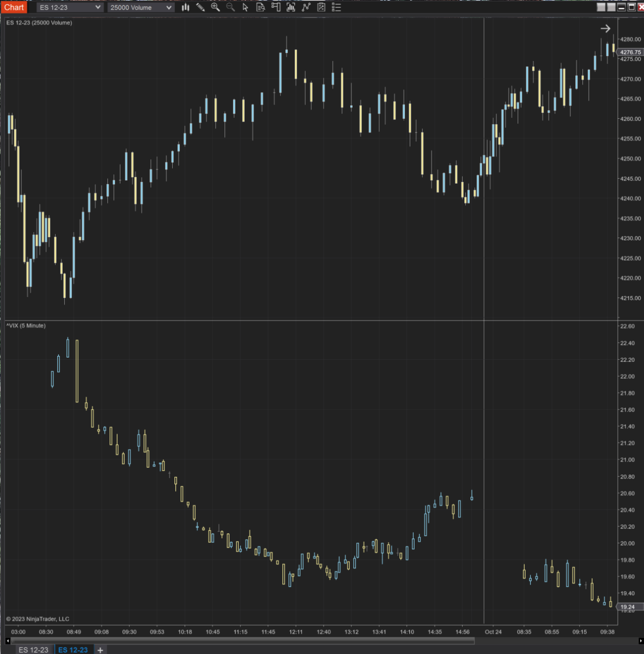Switch to the first ES 12-23 bottom tab
Viewport: 644px width, 654px height.
pyautogui.click(x=33, y=650)
